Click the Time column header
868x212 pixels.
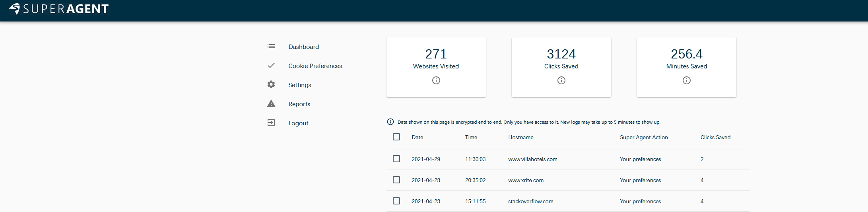tap(471, 137)
